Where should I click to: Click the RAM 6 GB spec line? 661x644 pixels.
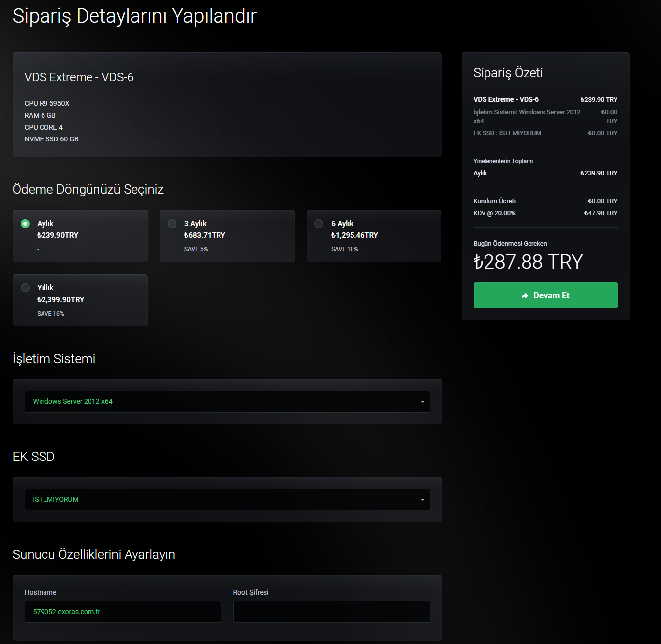coord(40,115)
